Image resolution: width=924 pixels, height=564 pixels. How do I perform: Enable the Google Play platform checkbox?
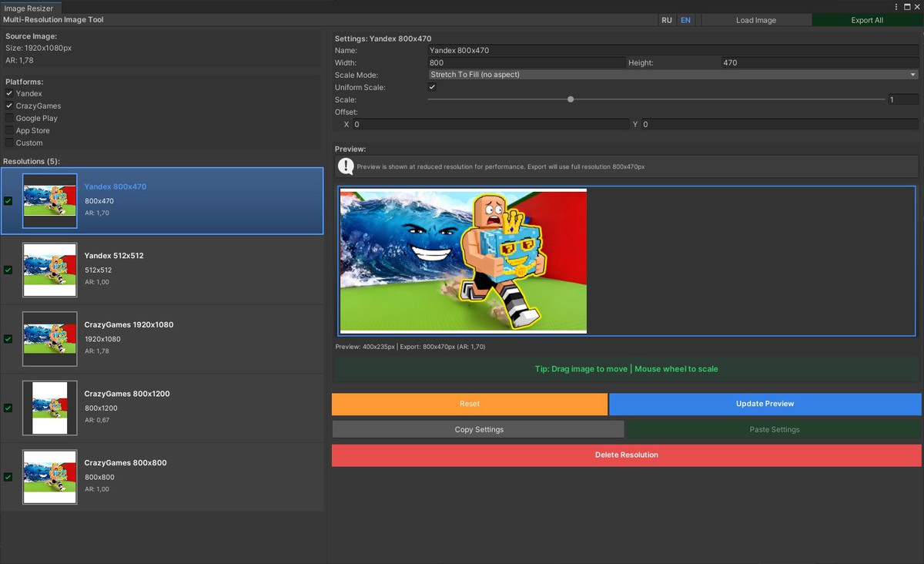(9, 118)
